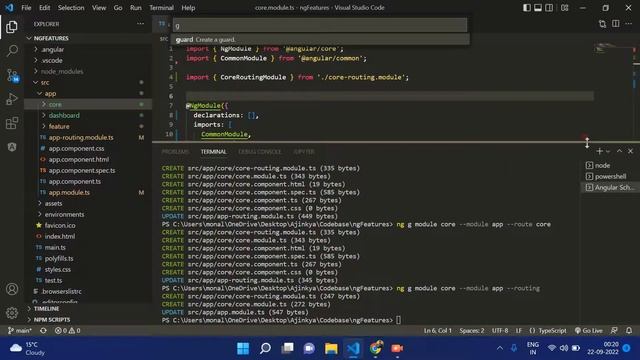Open the Terminal menu

pyautogui.click(x=161, y=7)
